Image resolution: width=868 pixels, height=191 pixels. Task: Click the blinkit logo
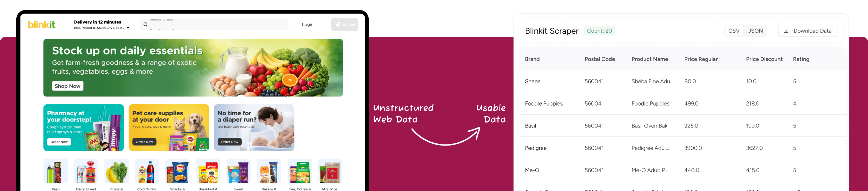point(42,25)
